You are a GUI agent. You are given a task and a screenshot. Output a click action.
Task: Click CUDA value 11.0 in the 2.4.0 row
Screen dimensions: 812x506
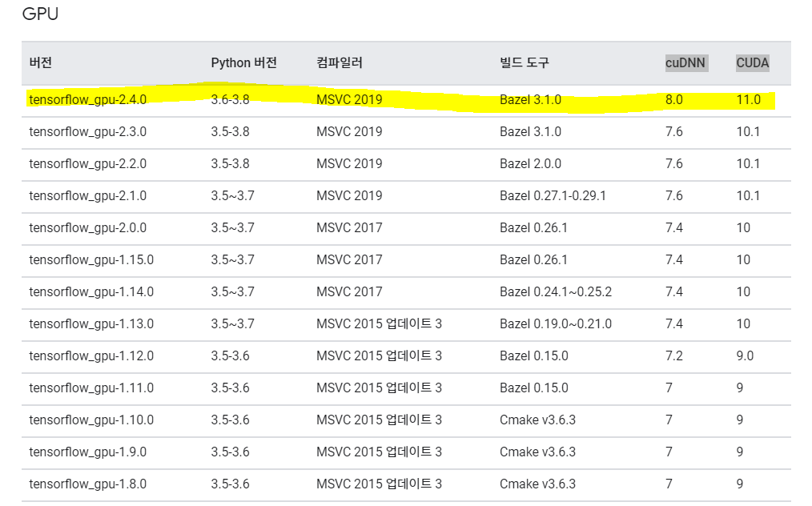click(748, 99)
